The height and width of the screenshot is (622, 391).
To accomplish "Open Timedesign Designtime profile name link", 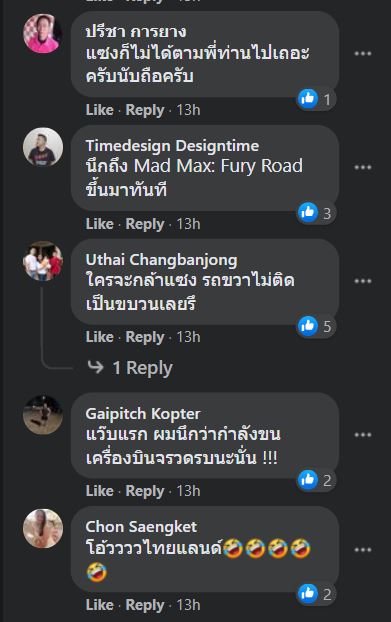I will (x=172, y=146).
